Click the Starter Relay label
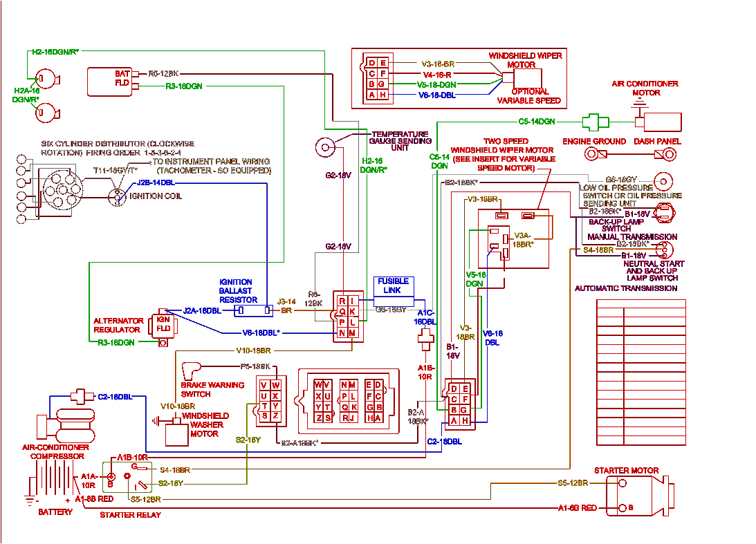The height and width of the screenshot is (544, 756). click(130, 515)
